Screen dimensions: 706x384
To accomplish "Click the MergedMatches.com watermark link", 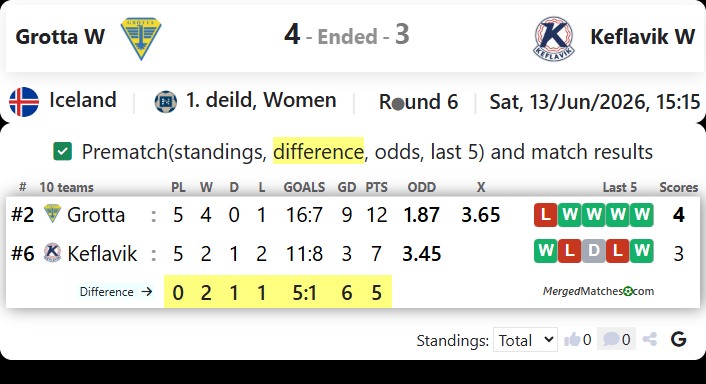I will tap(598, 291).
